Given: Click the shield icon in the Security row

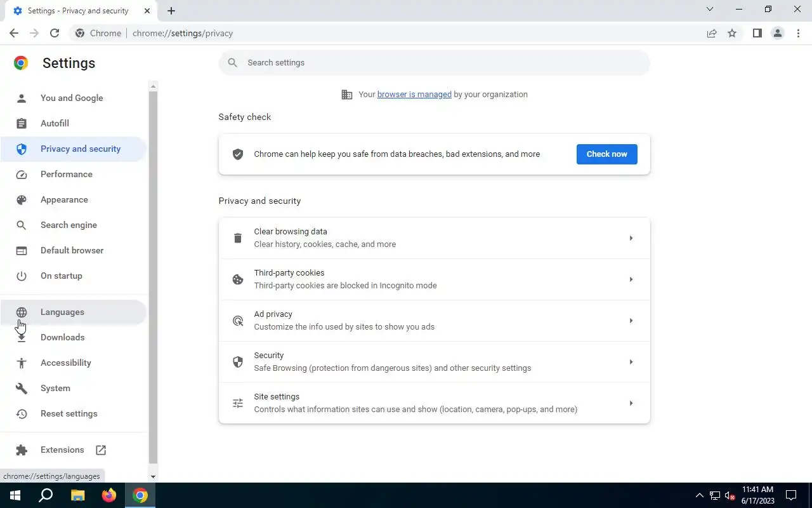Looking at the screenshot, I should coord(238,362).
